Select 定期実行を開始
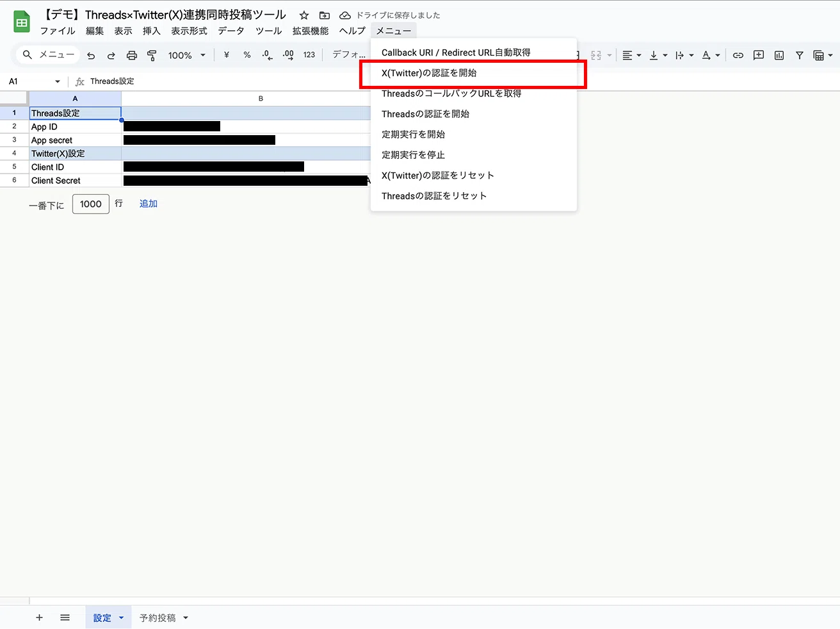Screen dimensions: 840x629 click(474, 135)
